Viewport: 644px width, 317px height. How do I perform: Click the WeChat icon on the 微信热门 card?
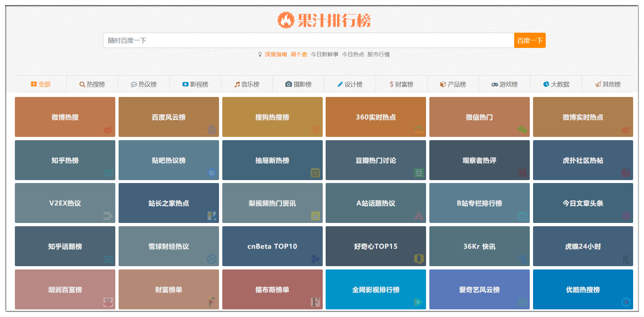pyautogui.click(x=523, y=130)
